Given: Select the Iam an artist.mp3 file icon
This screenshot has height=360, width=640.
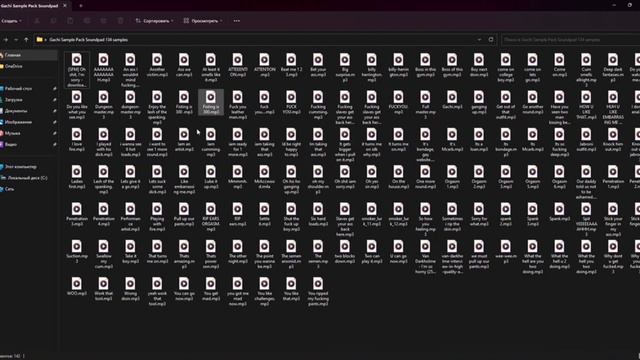Looking at the screenshot, I should [x=184, y=134].
